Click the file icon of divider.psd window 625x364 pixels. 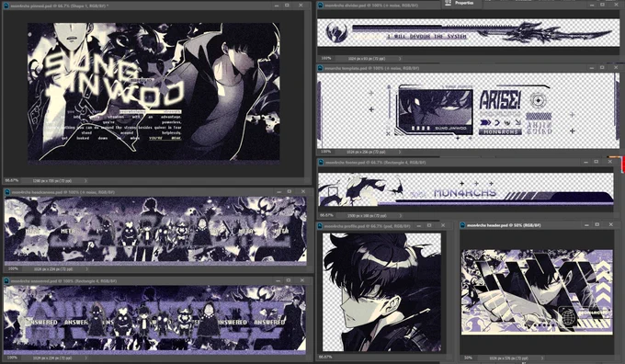(x=321, y=6)
